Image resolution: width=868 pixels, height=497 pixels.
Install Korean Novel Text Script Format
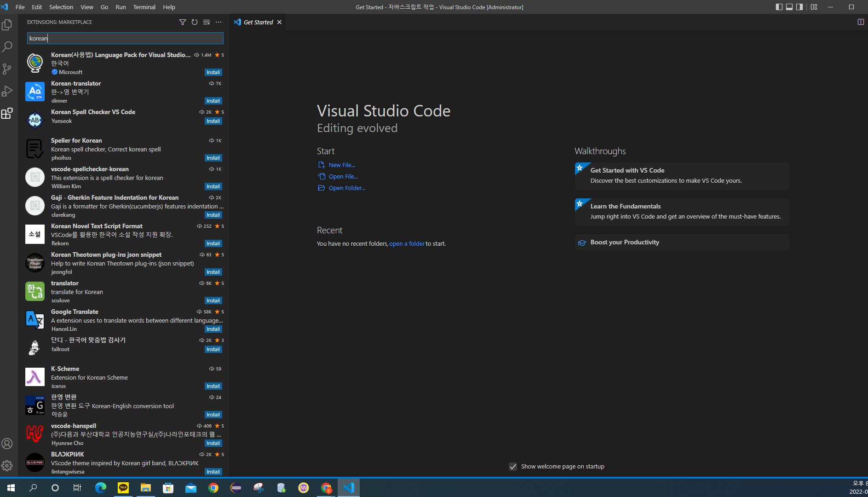(x=213, y=243)
